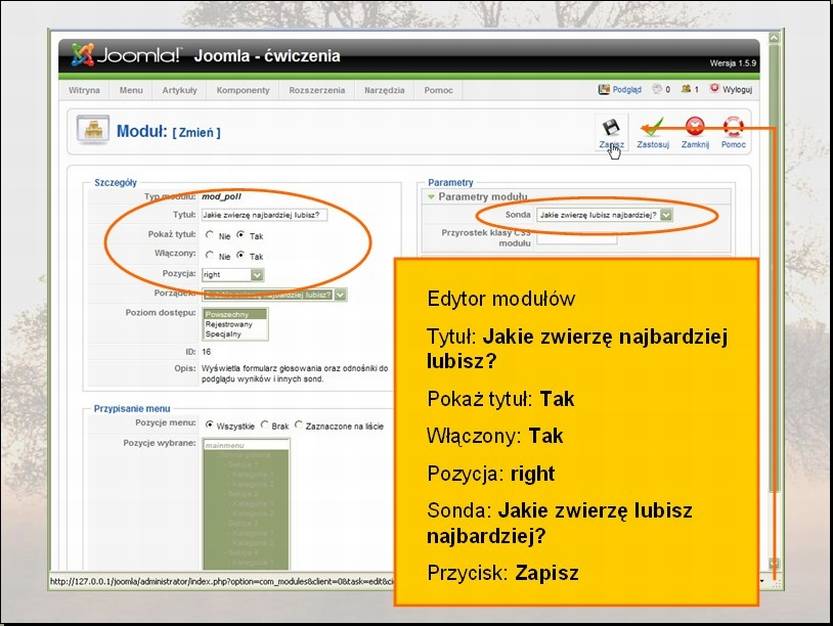The height and width of the screenshot is (626, 833).
Task: Click the Tytuł input field
Action: pyautogui.click(x=264, y=215)
